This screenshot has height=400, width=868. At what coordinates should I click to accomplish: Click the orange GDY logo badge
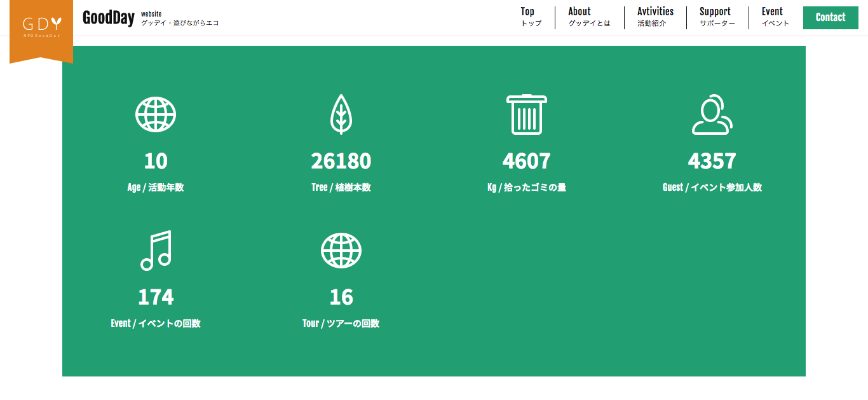coord(41,31)
